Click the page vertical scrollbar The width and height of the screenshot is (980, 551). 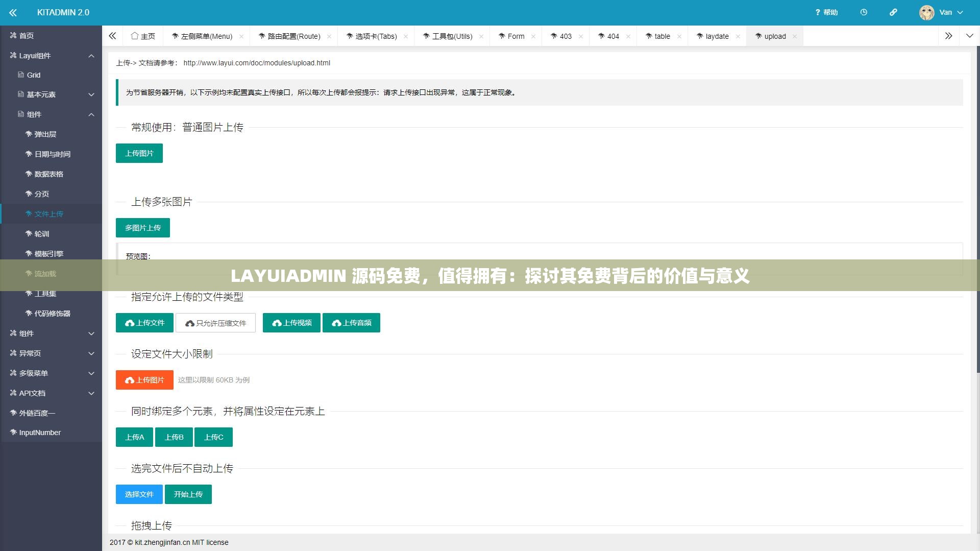[x=978, y=209]
